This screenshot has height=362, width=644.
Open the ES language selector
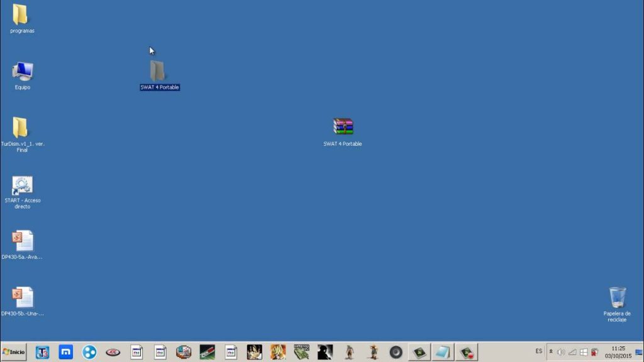click(x=539, y=351)
